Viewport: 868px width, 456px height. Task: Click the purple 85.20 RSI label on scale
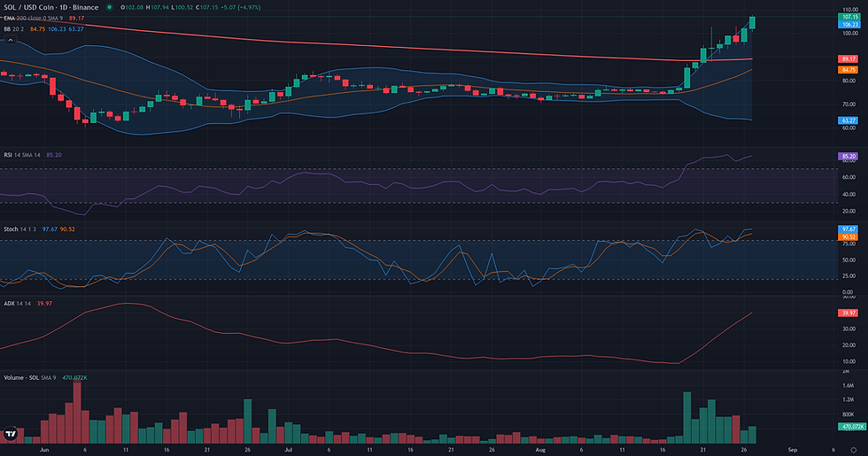pos(849,156)
